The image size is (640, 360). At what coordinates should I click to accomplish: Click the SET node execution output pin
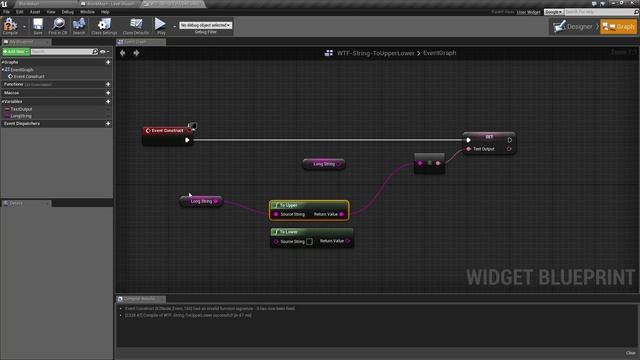pos(509,140)
